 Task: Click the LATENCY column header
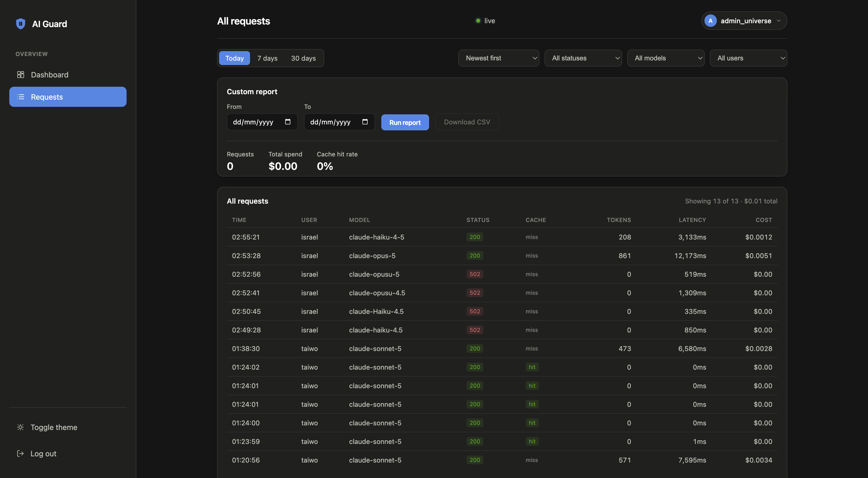(x=692, y=220)
